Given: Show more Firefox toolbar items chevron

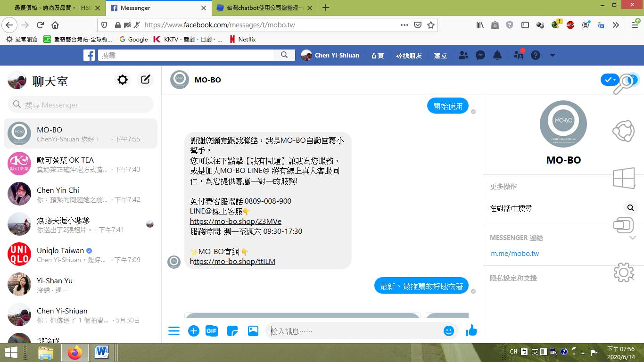Looking at the screenshot, I should tap(616, 25).
